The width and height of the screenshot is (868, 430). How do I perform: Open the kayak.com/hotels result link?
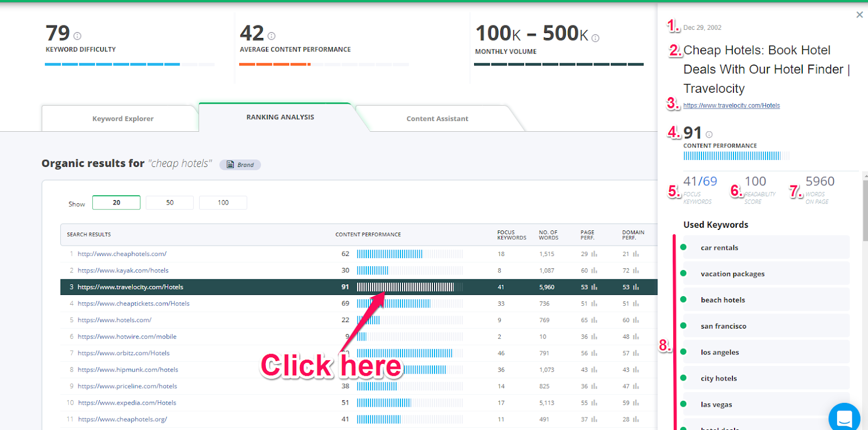click(x=123, y=271)
